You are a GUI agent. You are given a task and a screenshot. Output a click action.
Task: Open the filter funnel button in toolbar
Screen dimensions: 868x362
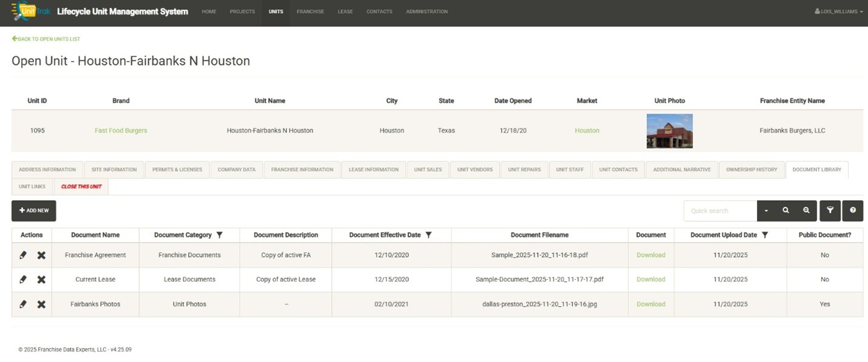point(830,210)
